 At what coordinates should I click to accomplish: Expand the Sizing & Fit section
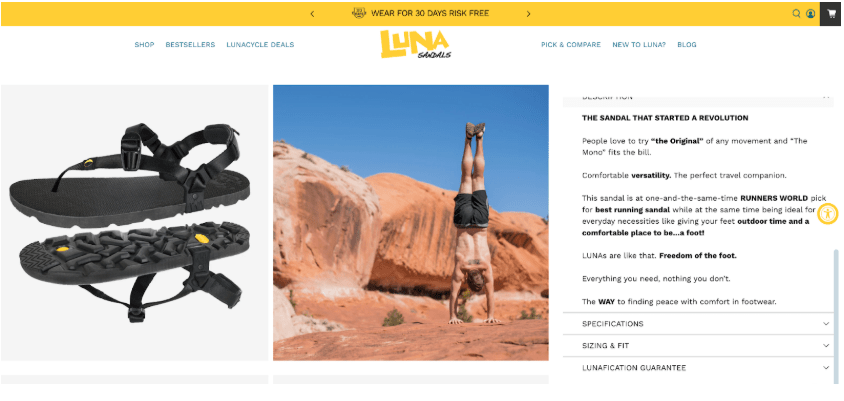pos(698,346)
